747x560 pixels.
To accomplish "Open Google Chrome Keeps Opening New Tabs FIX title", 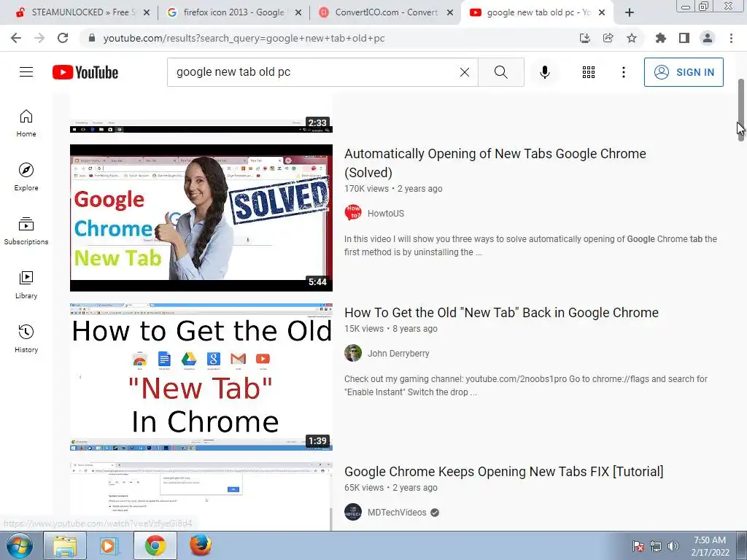I will tap(503, 472).
